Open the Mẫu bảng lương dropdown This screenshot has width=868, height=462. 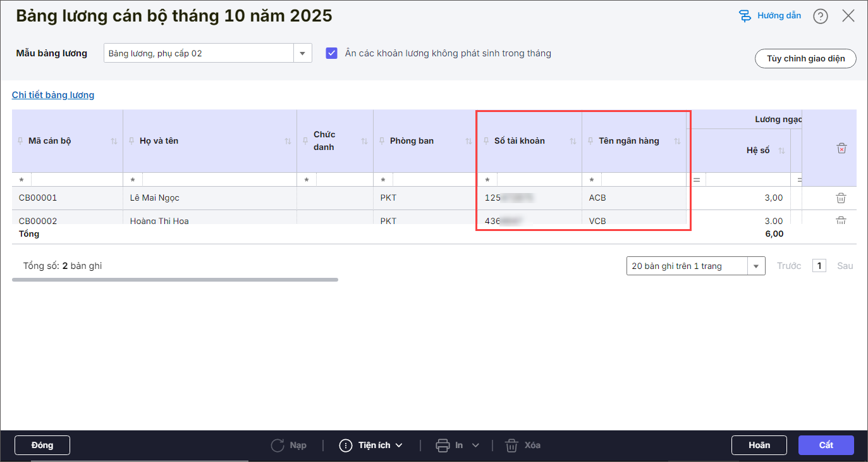(302, 53)
